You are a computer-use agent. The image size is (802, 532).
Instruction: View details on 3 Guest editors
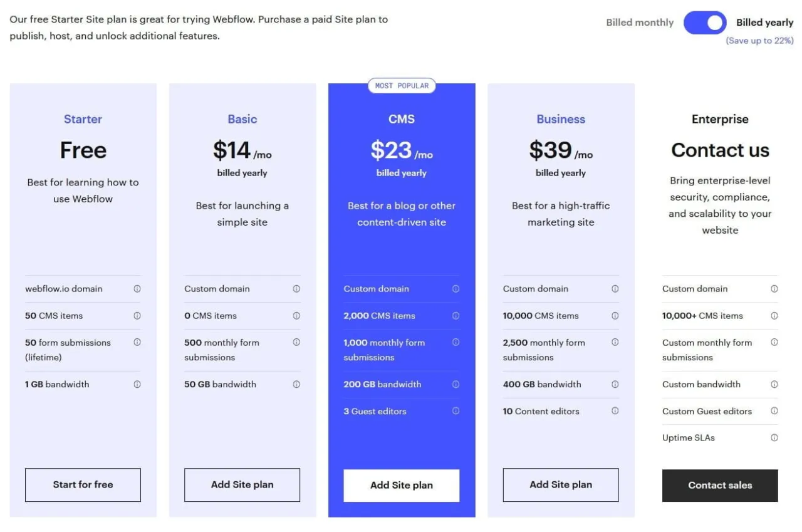coord(456,411)
